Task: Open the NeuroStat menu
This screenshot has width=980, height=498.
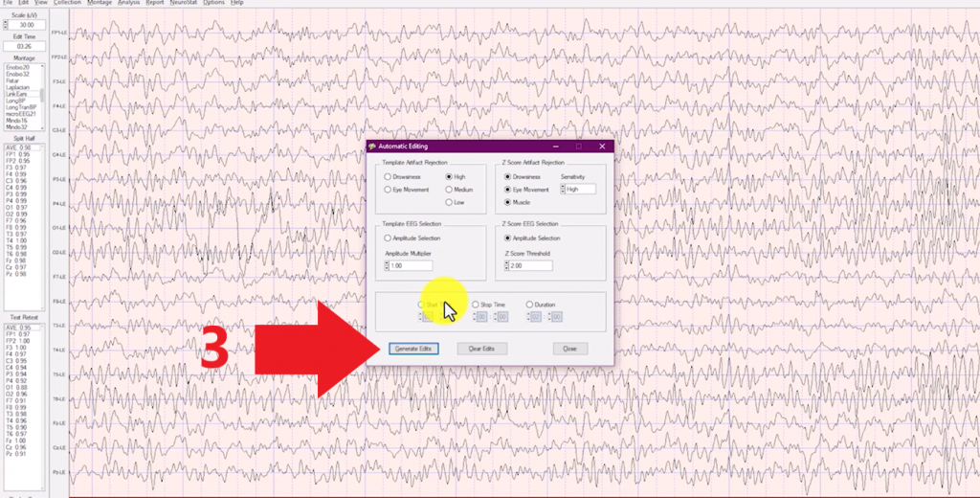Action: click(183, 3)
